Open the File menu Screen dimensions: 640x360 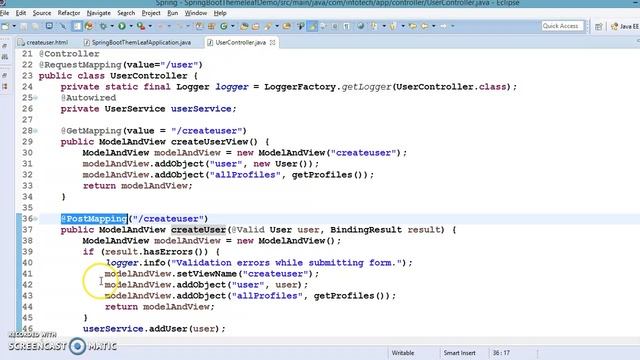tap(4, 13)
